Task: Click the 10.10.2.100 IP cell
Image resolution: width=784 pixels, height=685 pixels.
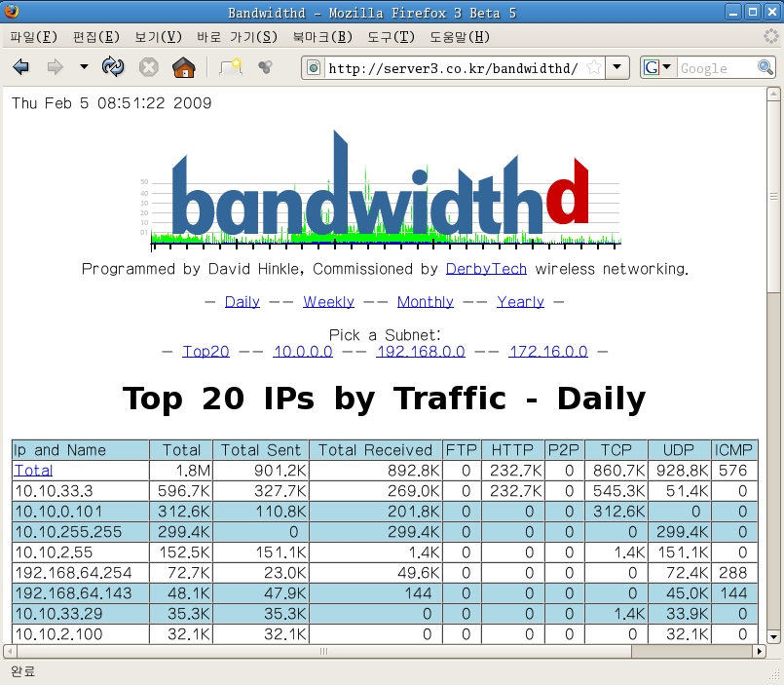Action: click(x=81, y=634)
